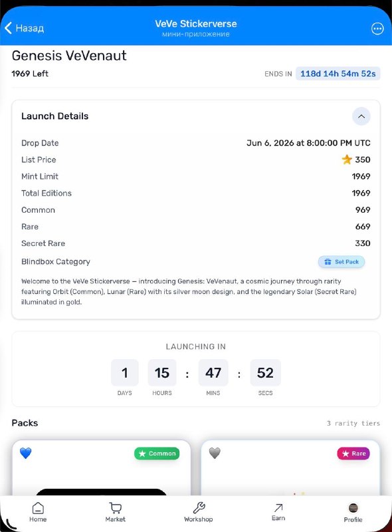
Task: Tap the VeVe Stickerverse title
Action: [x=196, y=24]
